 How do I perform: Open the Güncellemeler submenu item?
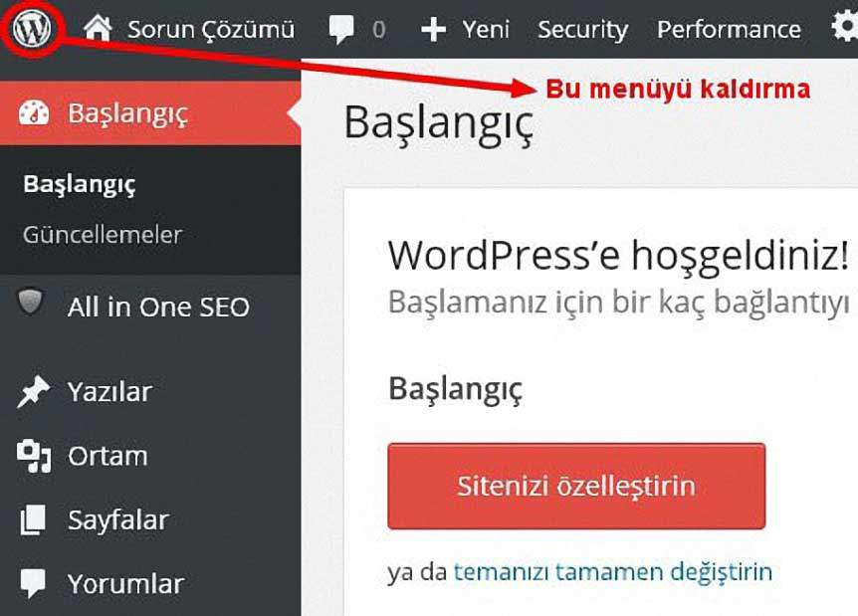coord(103,235)
